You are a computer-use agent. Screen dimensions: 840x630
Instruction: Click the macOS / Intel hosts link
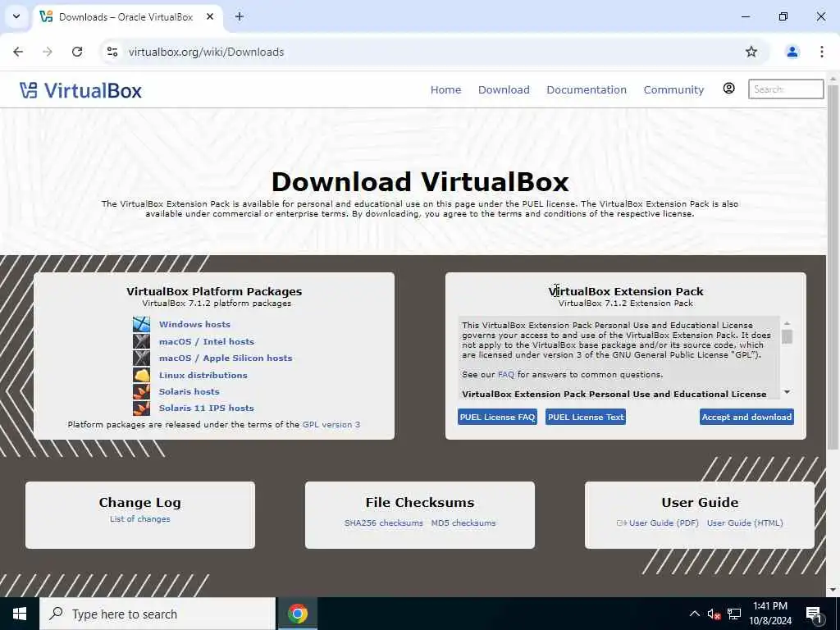[206, 341]
